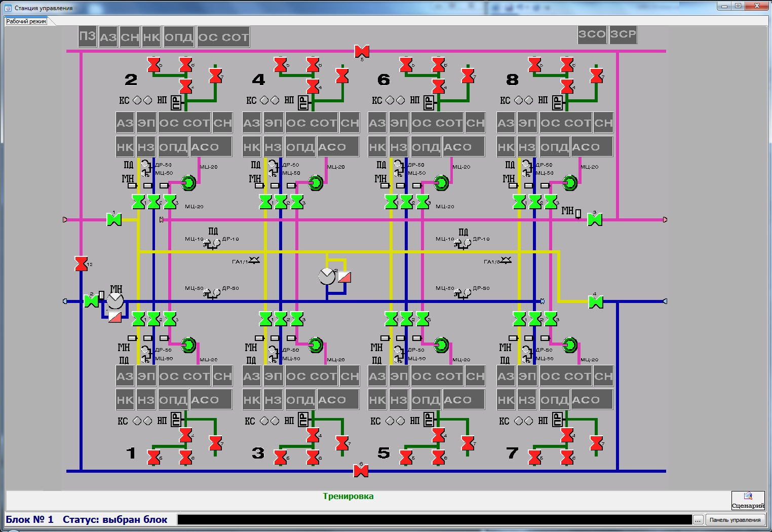772x532 pixels.
Task: Select the central pump gauge icon
Action: tap(327, 276)
